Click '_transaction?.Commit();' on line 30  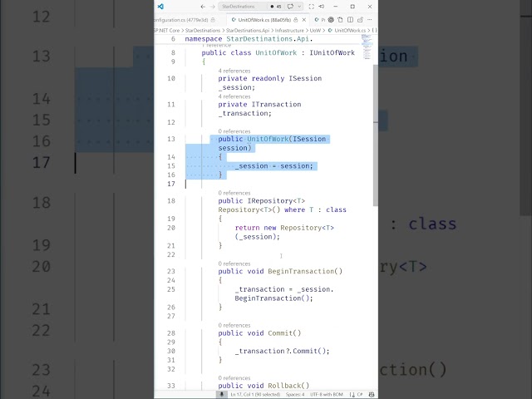point(282,351)
